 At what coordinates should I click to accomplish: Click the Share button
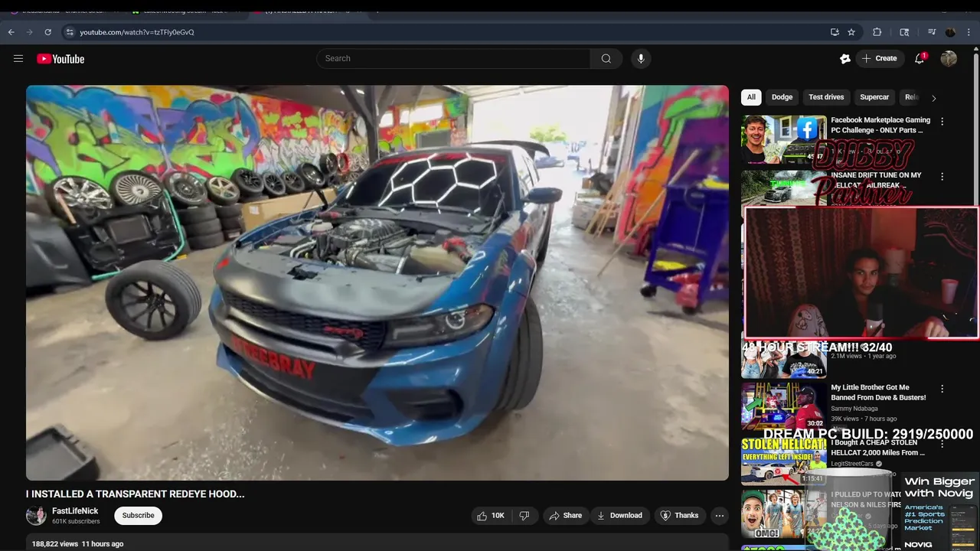[x=566, y=515]
